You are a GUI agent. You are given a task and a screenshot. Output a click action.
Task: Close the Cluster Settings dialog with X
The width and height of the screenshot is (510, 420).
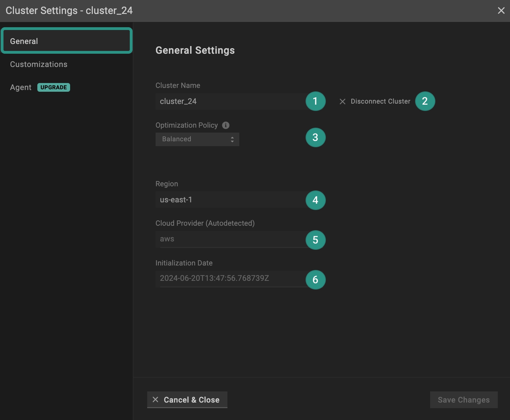tap(501, 11)
